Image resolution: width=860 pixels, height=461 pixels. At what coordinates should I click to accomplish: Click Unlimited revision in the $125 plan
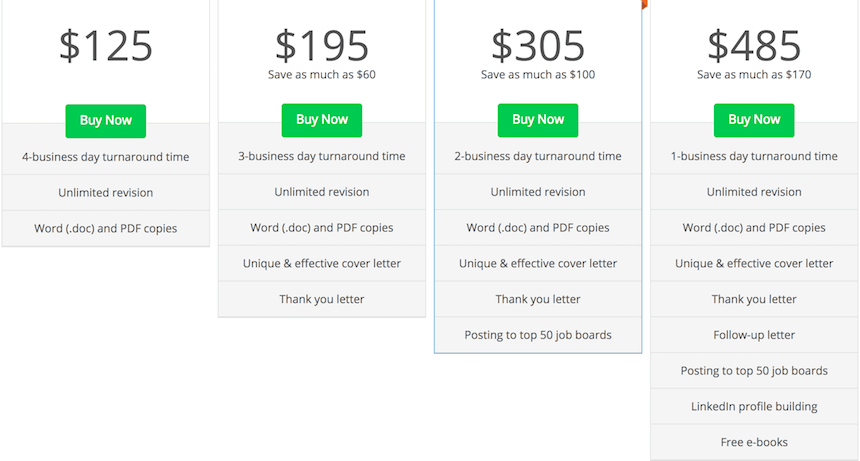[x=106, y=192]
